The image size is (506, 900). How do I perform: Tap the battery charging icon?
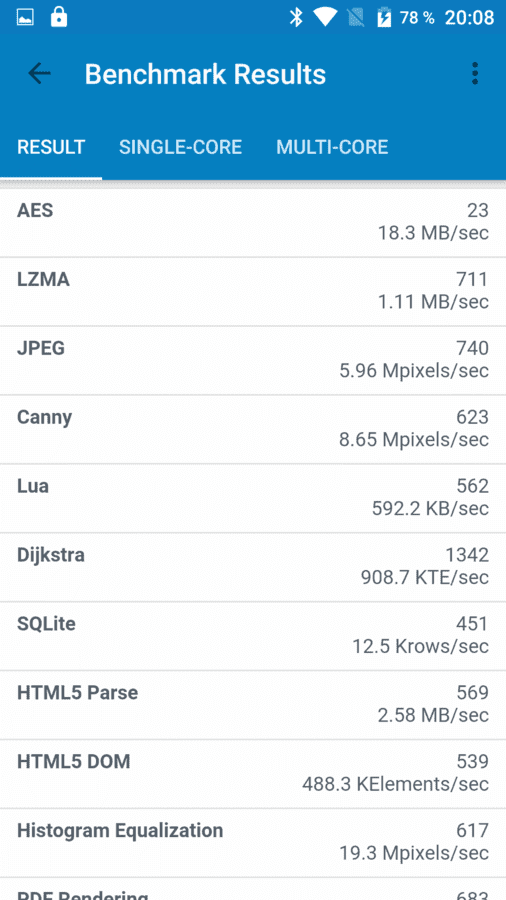[383, 18]
